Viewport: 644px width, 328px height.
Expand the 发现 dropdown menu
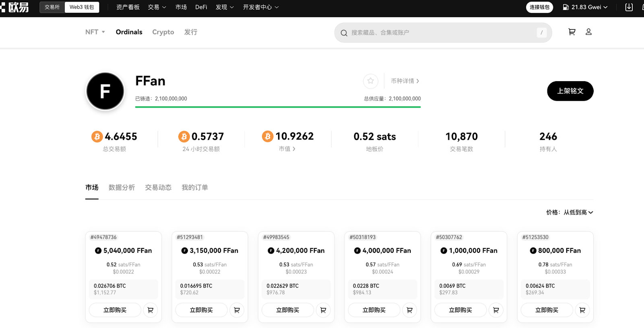(225, 7)
